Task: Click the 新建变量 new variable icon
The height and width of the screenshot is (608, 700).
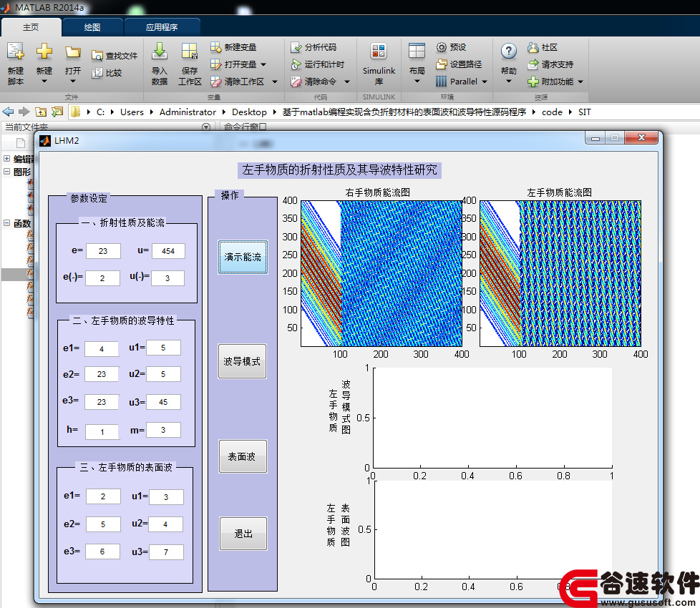Action: pos(215,47)
